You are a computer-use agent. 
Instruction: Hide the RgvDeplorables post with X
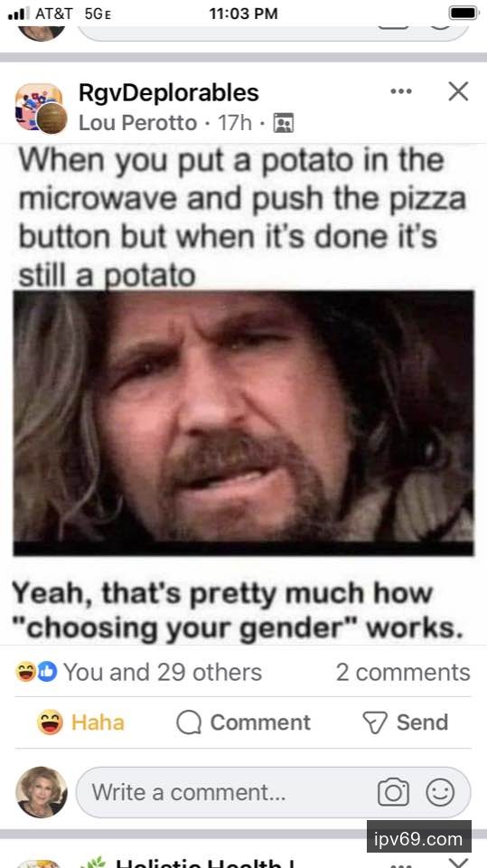coord(458,91)
